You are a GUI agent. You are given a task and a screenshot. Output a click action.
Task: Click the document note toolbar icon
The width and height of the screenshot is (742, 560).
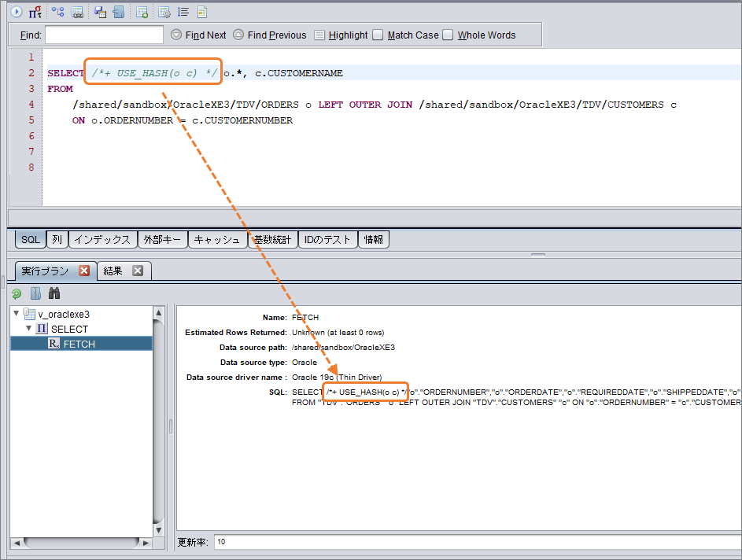tap(202, 12)
